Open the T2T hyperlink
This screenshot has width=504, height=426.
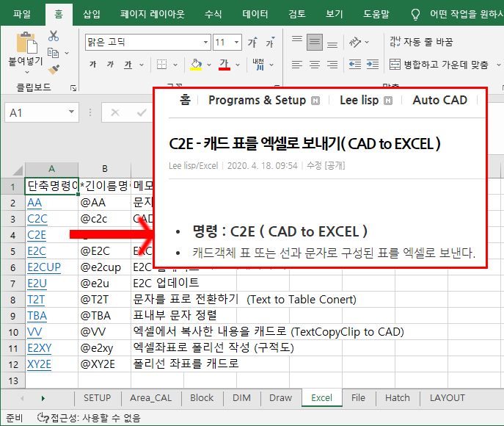36,300
